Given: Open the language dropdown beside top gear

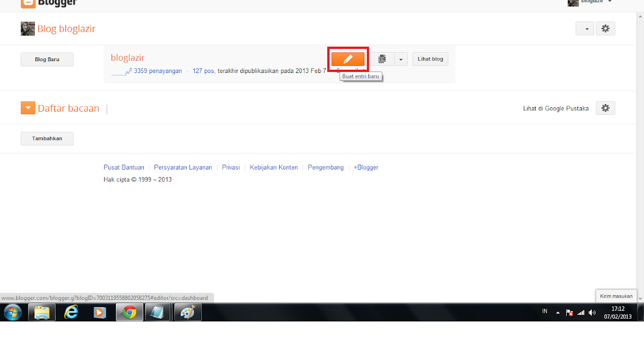Looking at the screenshot, I should [x=585, y=29].
